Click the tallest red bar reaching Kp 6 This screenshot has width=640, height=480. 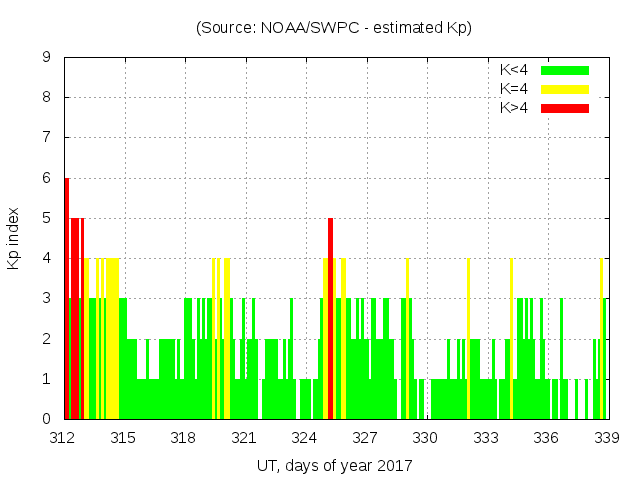[67, 300]
